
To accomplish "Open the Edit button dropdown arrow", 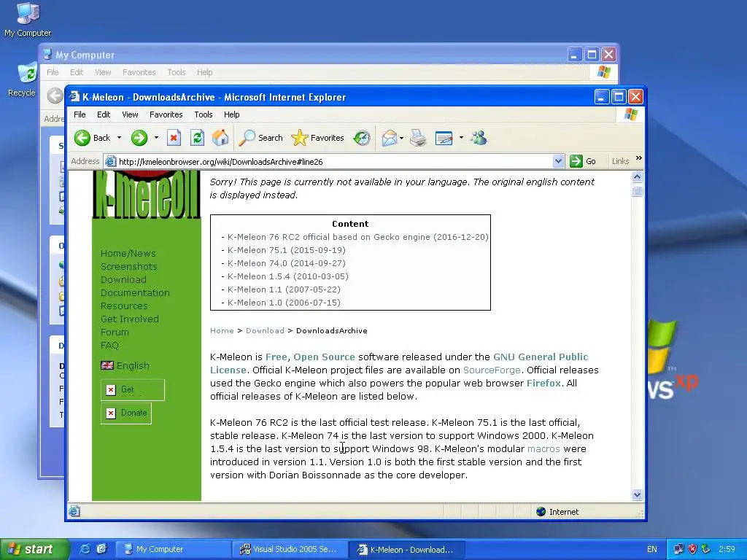I will tap(461, 138).
